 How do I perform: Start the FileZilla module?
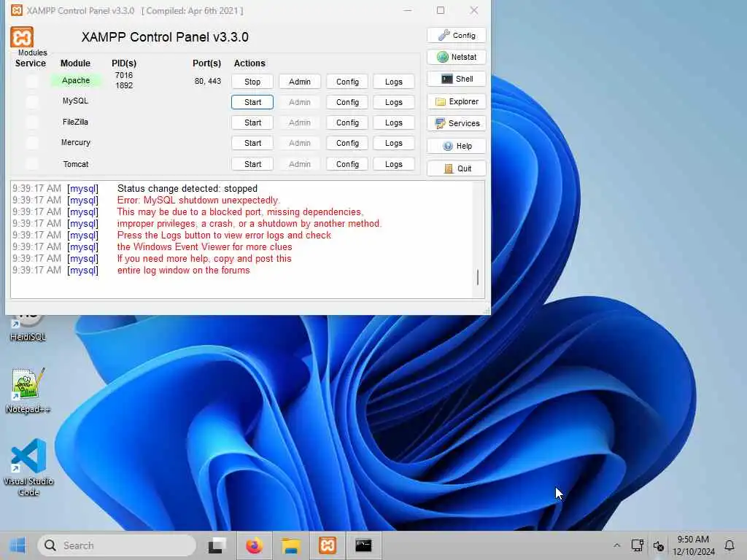point(252,122)
